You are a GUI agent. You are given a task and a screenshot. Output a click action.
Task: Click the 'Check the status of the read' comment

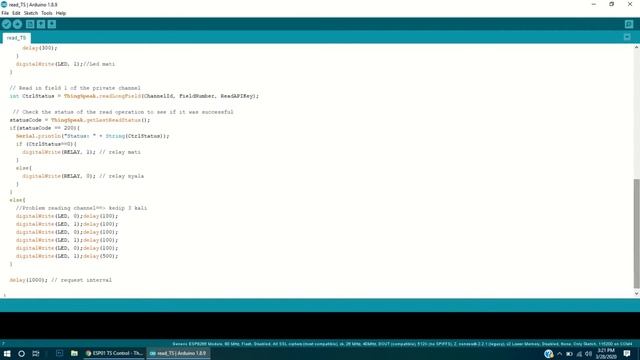(x=123, y=112)
